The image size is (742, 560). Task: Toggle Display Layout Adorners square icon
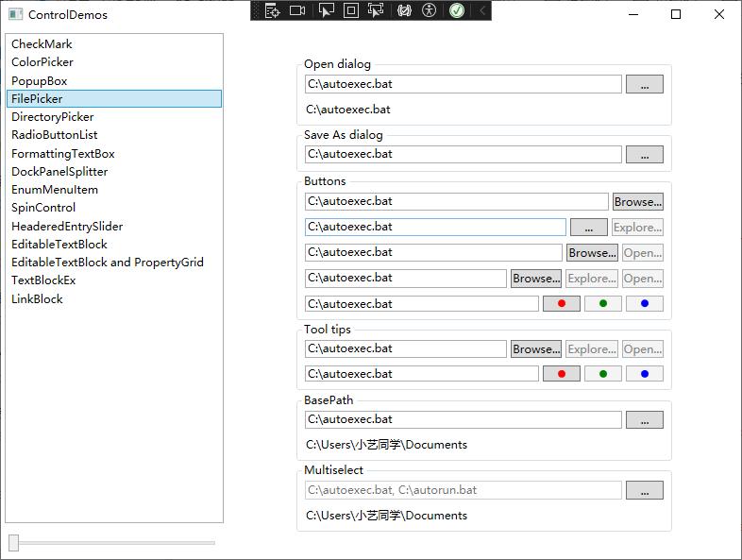tap(350, 10)
